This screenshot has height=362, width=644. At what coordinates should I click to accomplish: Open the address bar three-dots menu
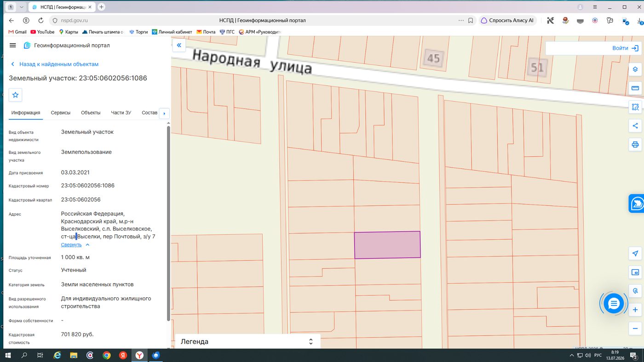461,20
